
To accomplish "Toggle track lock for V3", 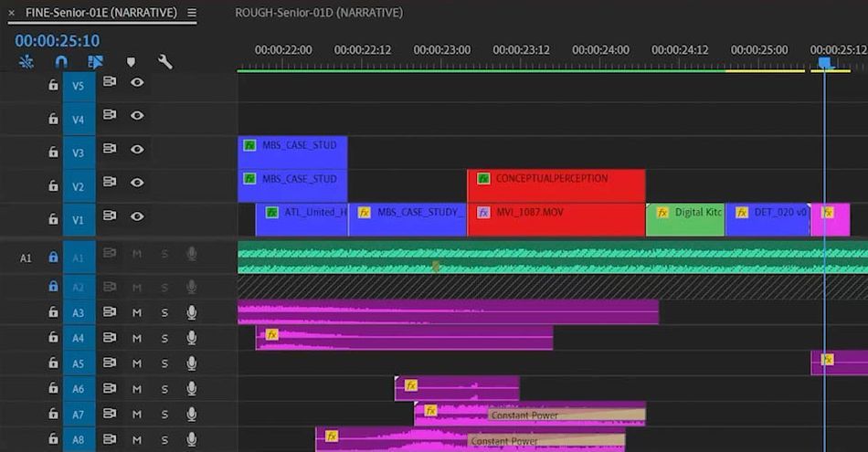I will [53, 152].
